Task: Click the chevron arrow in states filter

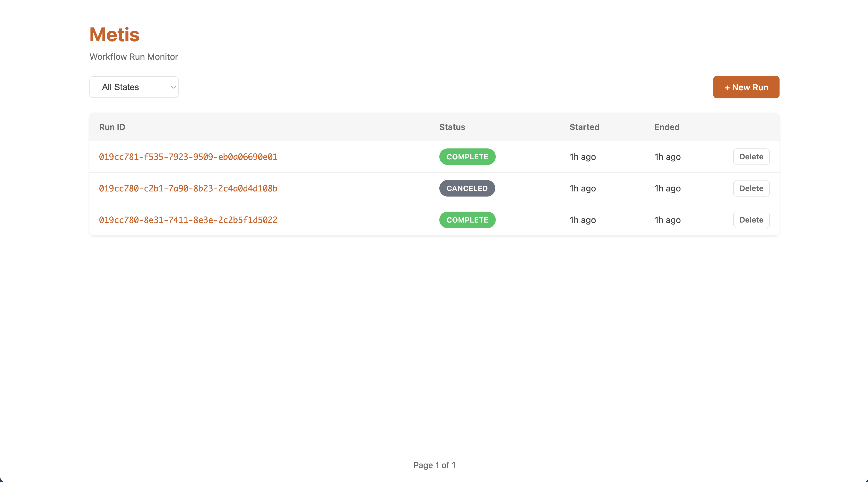Action: click(173, 87)
